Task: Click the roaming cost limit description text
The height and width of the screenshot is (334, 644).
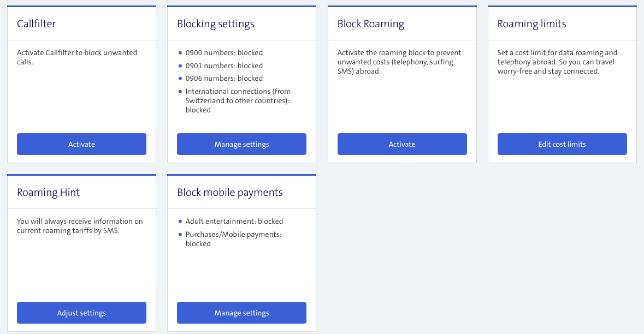Action: [x=557, y=62]
